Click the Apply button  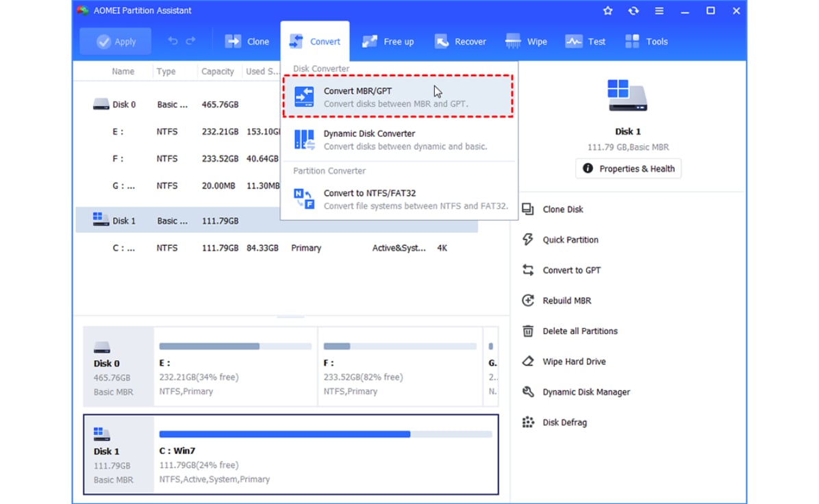click(116, 41)
